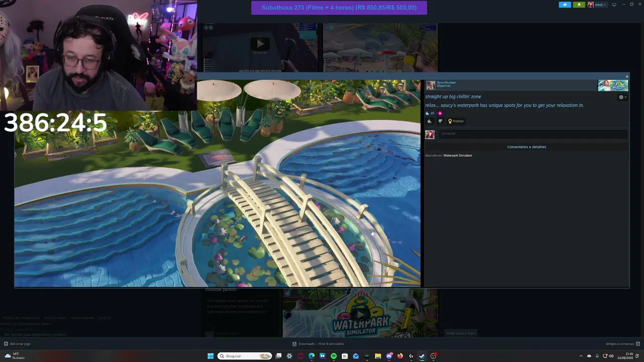Click the Subathuxa 273 goal banner

click(x=339, y=8)
